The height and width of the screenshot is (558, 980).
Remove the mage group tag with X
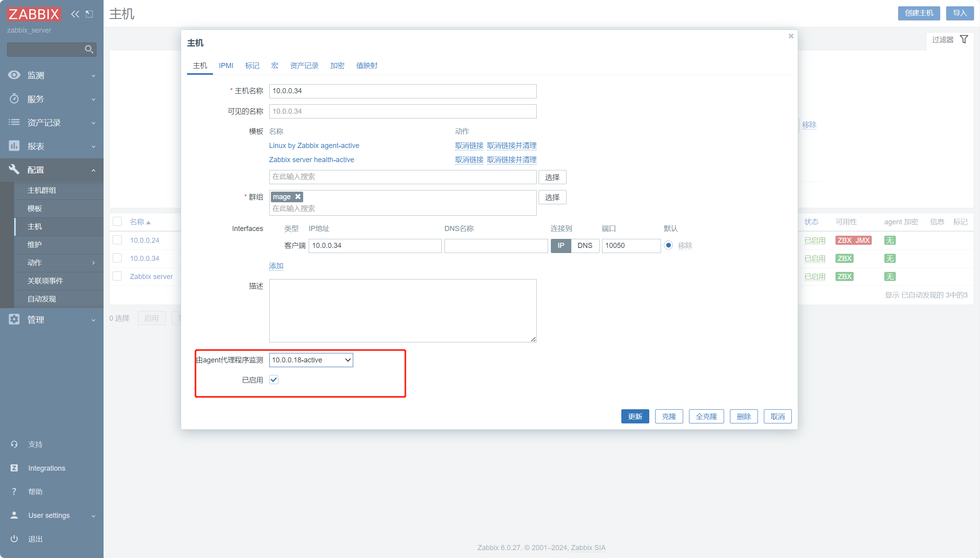click(298, 197)
